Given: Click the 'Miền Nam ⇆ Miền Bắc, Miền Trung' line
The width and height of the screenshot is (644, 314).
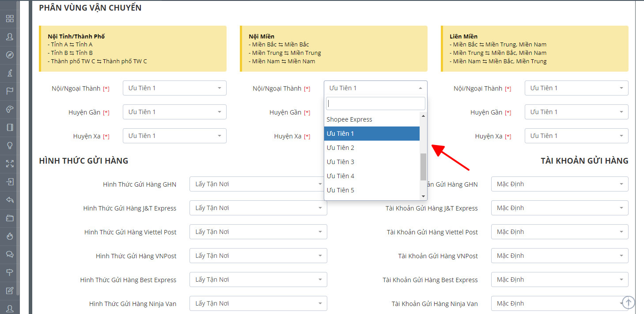Looking at the screenshot, I should tap(498, 61).
